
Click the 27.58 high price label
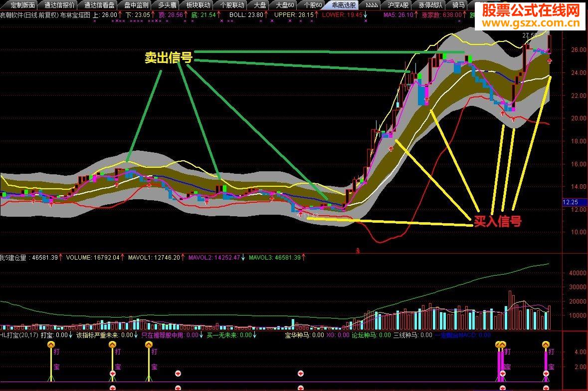[530, 35]
